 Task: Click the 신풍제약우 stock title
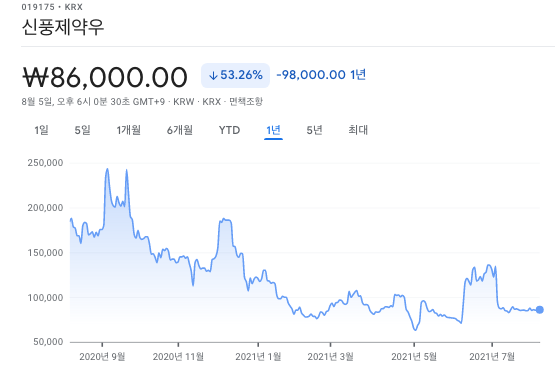(63, 27)
